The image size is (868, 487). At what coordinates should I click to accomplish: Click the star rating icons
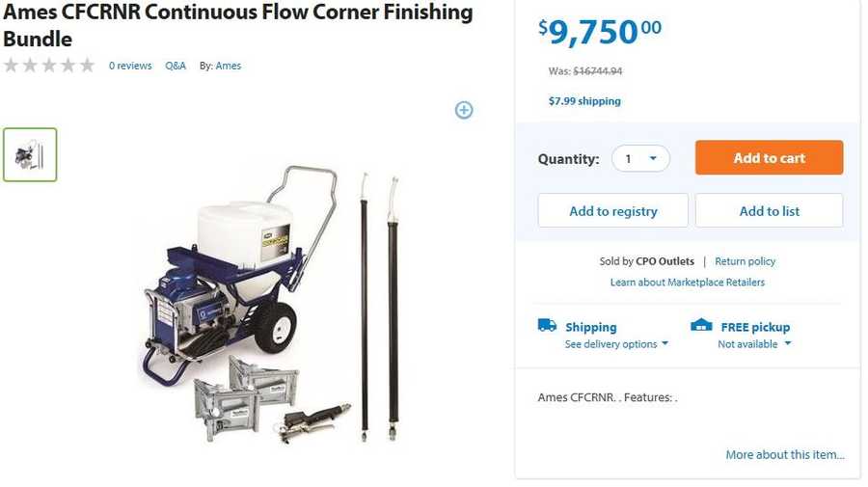(49, 66)
